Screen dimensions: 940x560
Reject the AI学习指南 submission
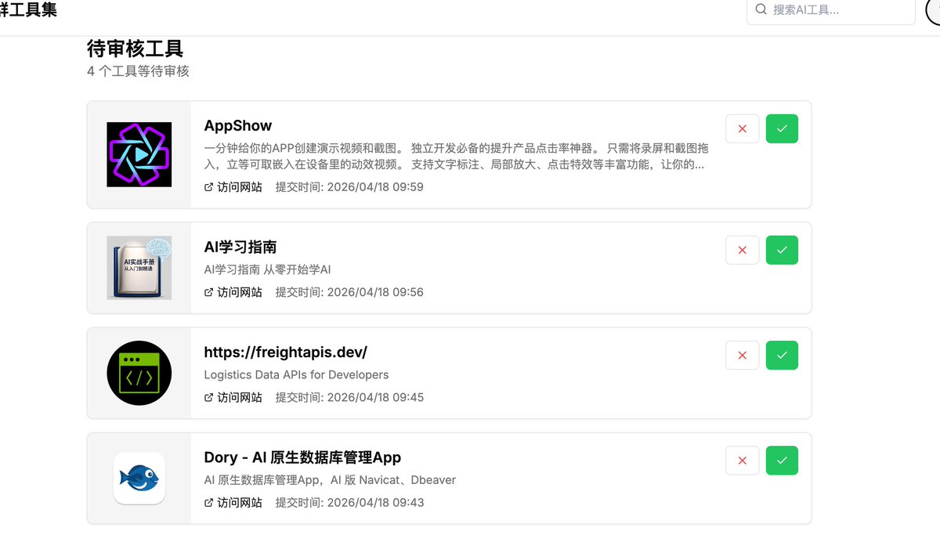coord(743,250)
